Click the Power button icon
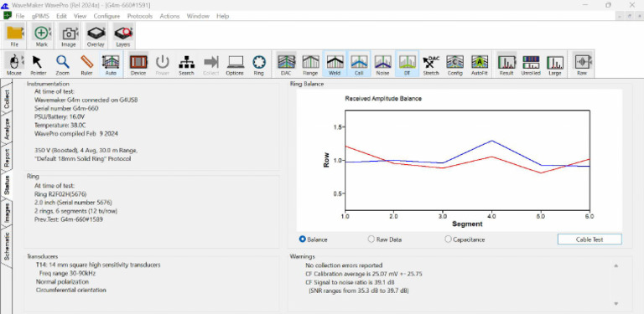Screen dimensions: 644x314 [162, 64]
